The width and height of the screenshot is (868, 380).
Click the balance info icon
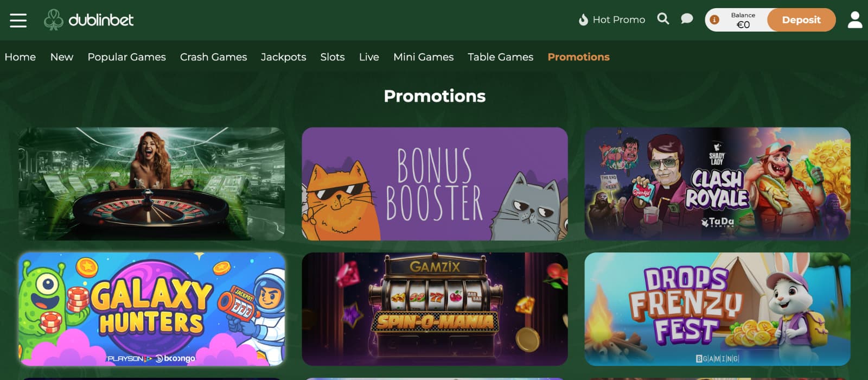click(714, 20)
